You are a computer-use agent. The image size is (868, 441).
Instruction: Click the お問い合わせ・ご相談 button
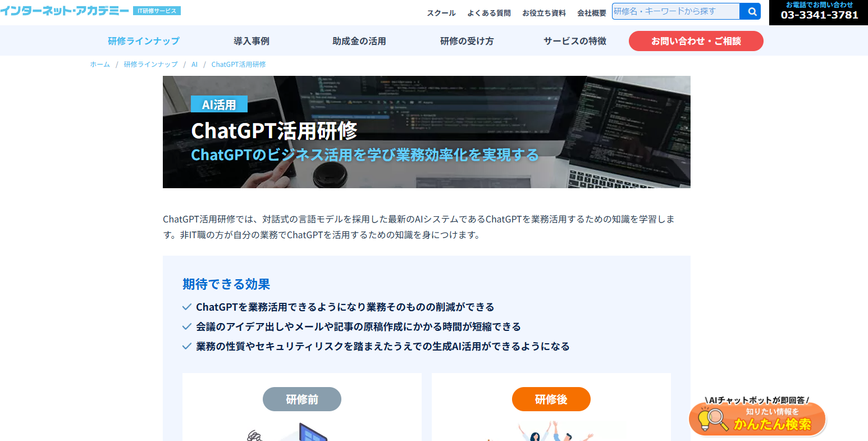[x=696, y=41]
